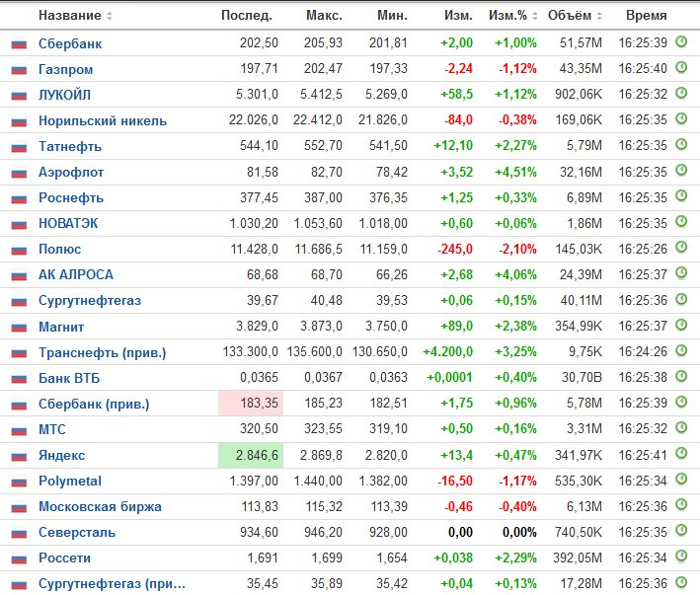700x595 pixels.
Task: Open the Сбербанк stock link
Action: point(70,43)
